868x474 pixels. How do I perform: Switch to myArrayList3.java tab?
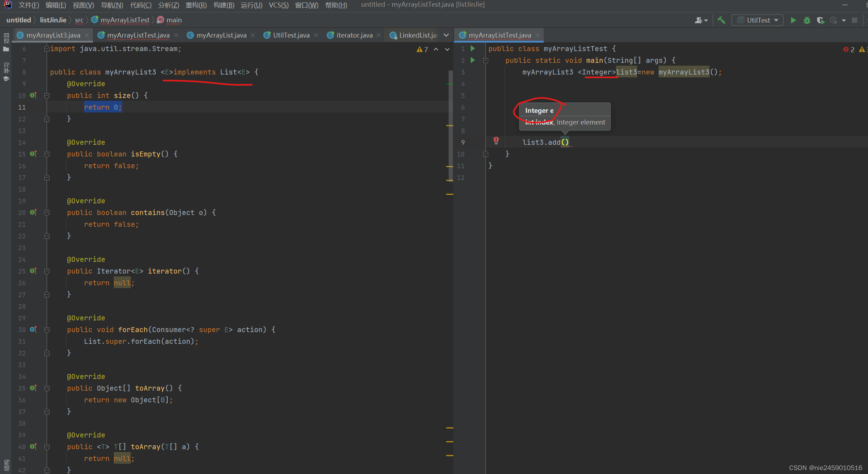pos(53,35)
